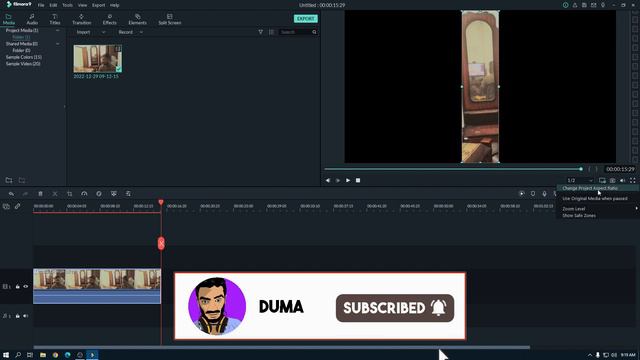This screenshot has height=360, width=640.
Task: Open the View menu
Action: [82, 5]
